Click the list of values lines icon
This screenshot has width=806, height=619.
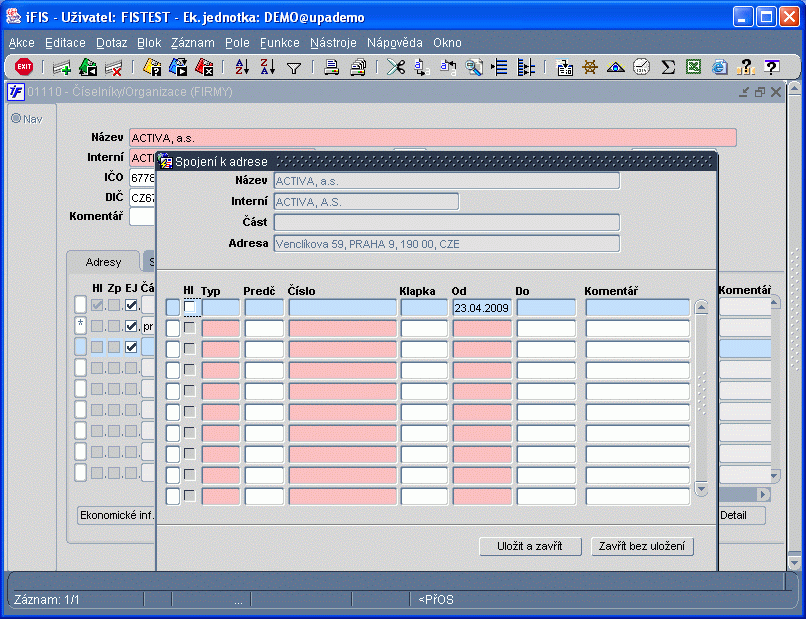500,67
